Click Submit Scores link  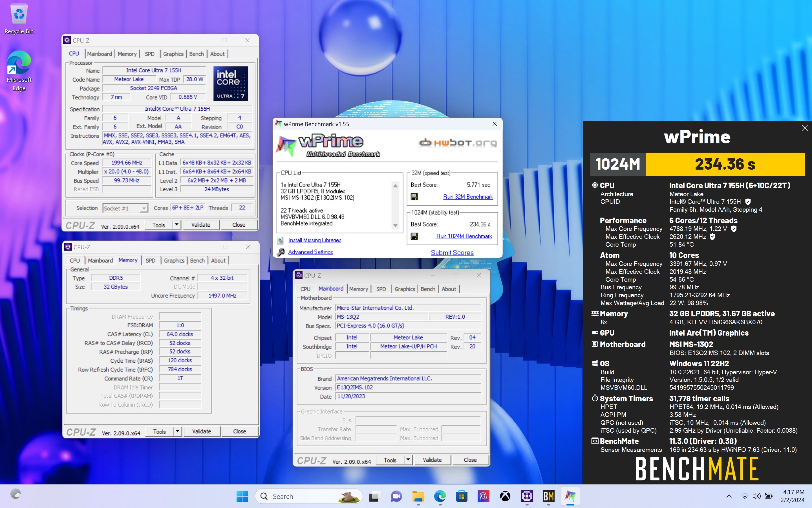pyautogui.click(x=452, y=253)
